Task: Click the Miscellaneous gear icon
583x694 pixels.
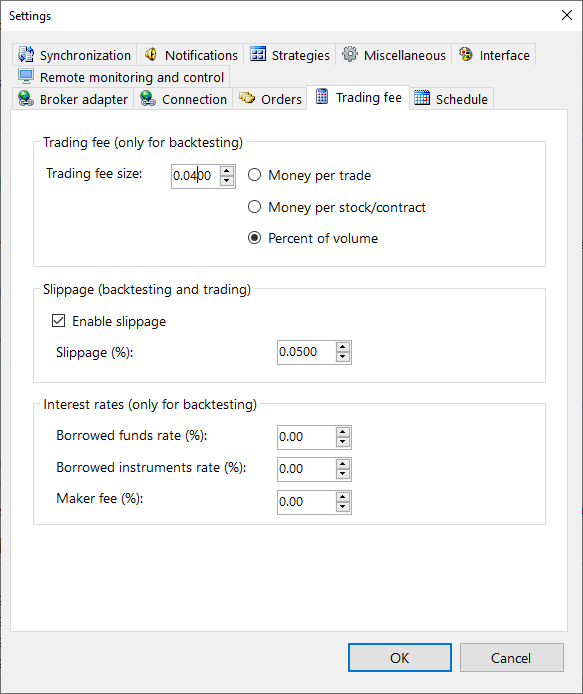Action: (x=350, y=54)
